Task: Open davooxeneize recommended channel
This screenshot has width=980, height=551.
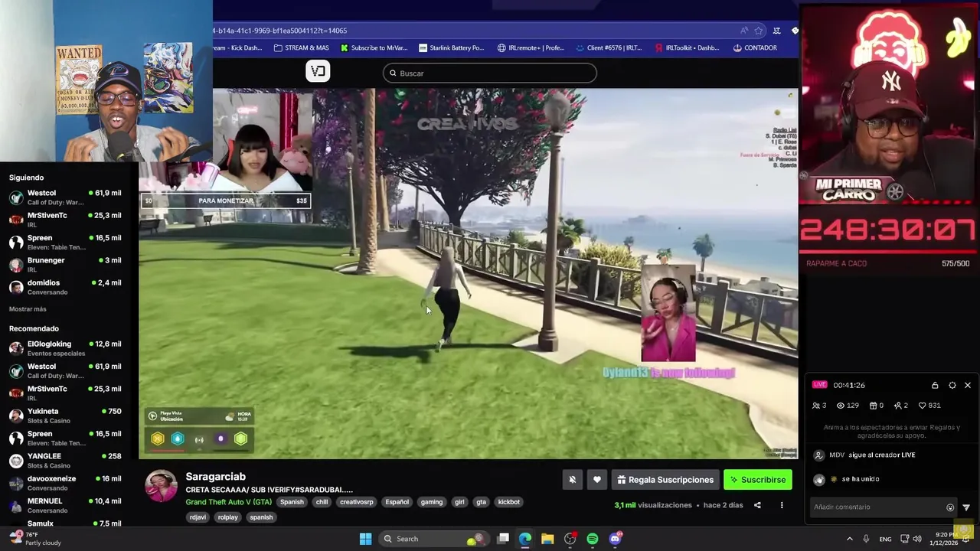Action: click(65, 483)
